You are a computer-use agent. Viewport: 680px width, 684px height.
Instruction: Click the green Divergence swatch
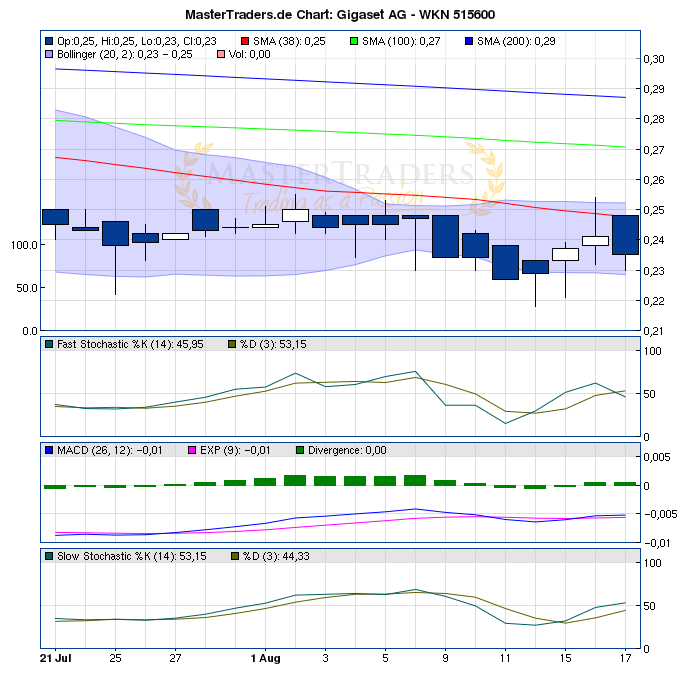(x=300, y=450)
